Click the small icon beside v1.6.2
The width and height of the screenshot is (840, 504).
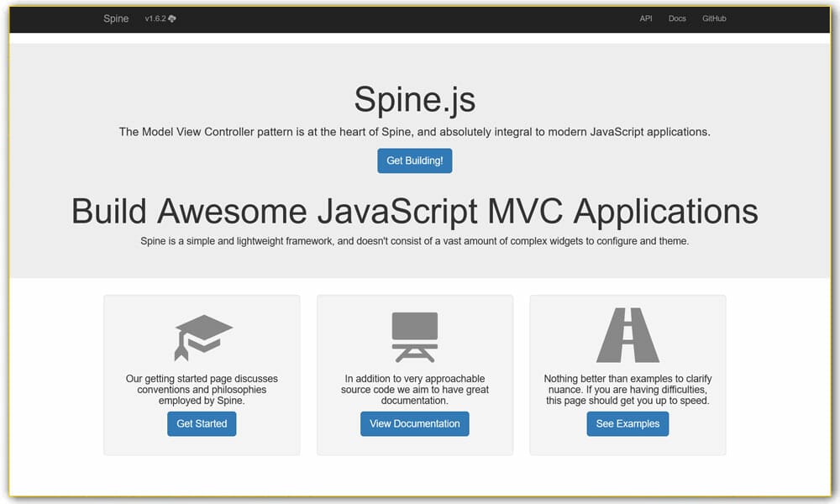pyautogui.click(x=174, y=18)
